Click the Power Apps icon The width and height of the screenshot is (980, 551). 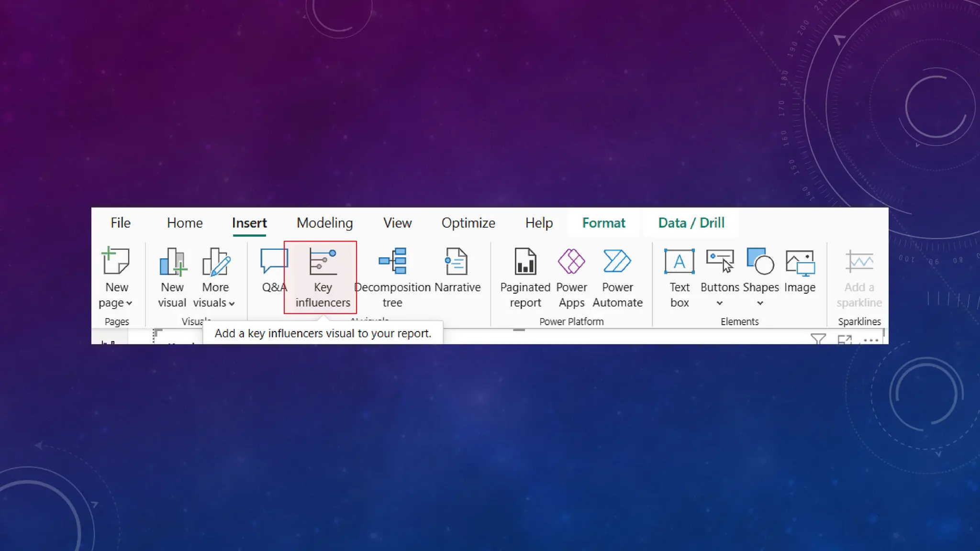571,261
